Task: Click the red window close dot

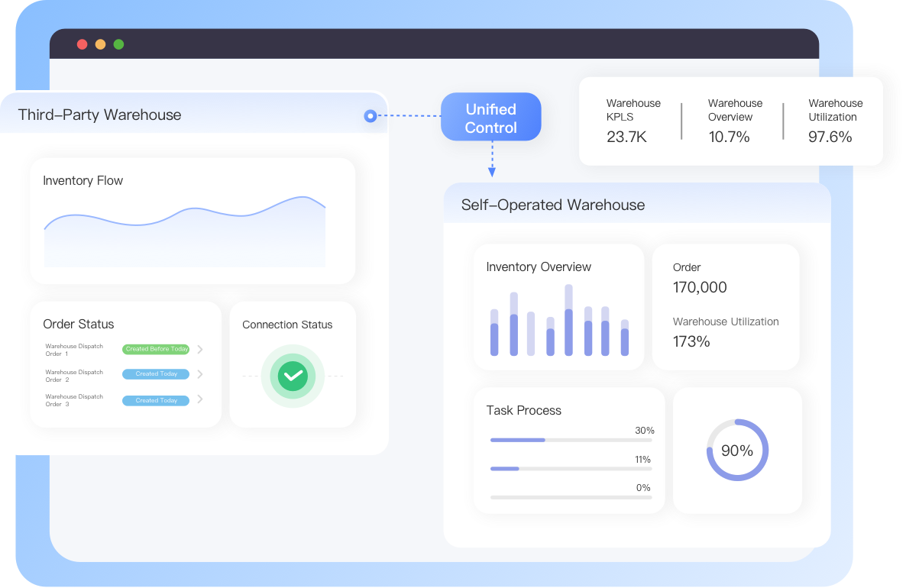Action: 82,44
